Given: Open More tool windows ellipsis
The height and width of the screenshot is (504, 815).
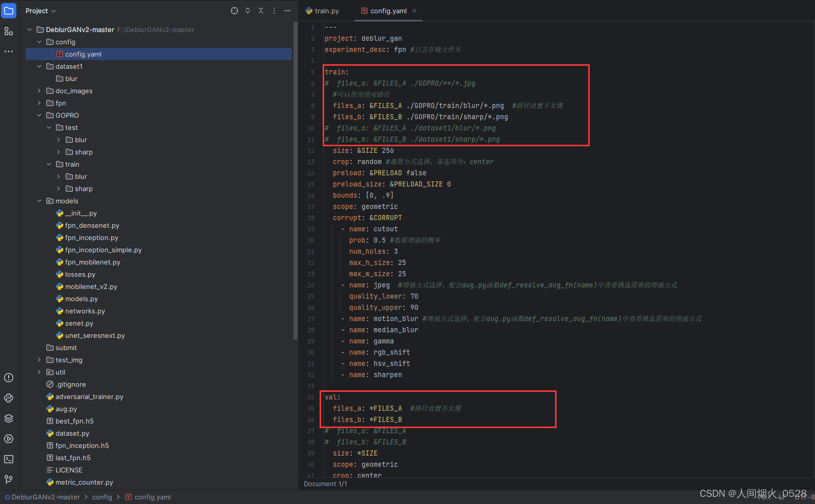Looking at the screenshot, I should tap(9, 51).
